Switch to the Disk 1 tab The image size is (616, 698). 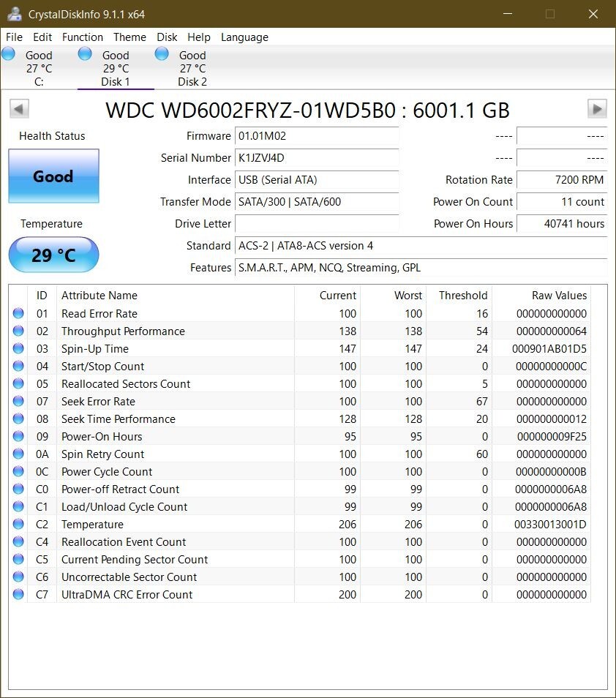115,67
